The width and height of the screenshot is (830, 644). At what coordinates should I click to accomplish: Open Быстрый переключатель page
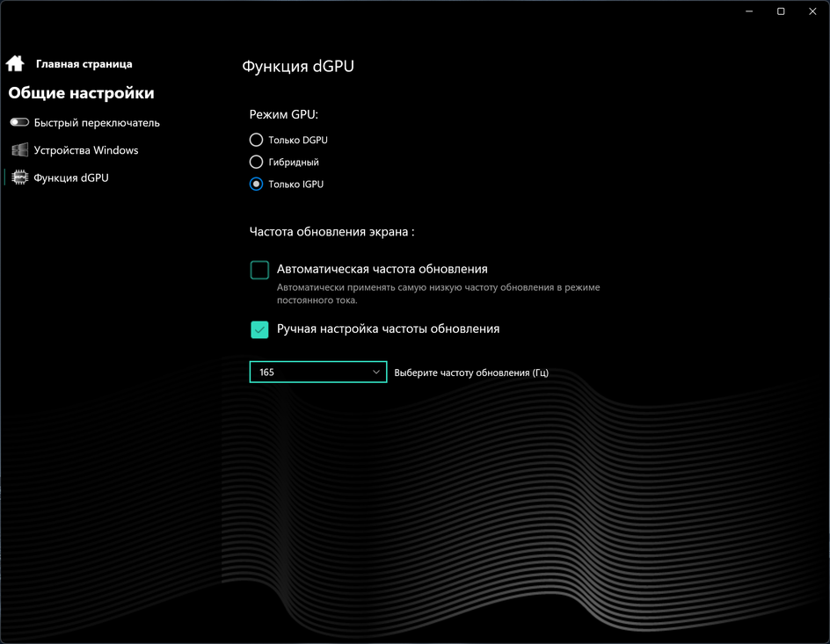point(97,123)
